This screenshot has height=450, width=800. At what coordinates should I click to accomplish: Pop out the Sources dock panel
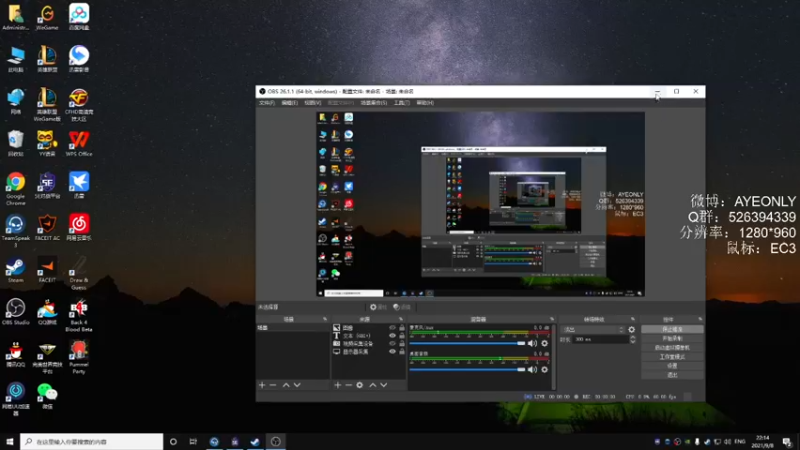click(401, 319)
